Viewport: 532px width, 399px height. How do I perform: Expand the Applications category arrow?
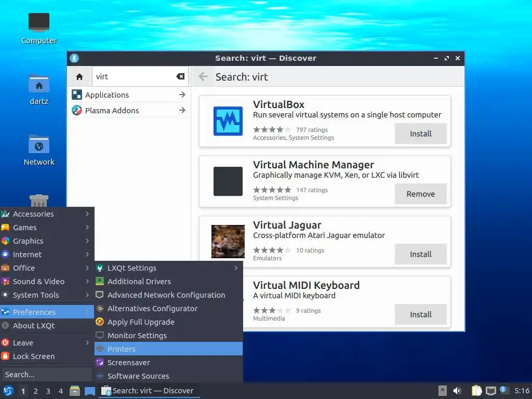[182, 95]
